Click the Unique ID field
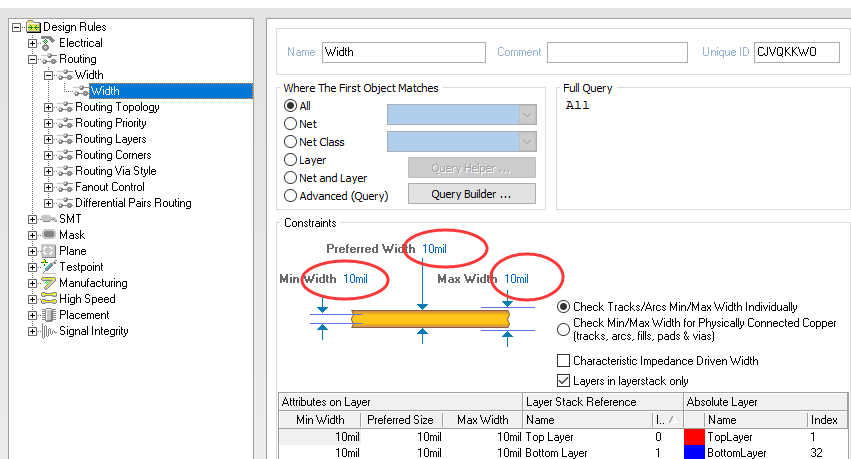Viewport: 851px width, 459px height. tap(797, 52)
